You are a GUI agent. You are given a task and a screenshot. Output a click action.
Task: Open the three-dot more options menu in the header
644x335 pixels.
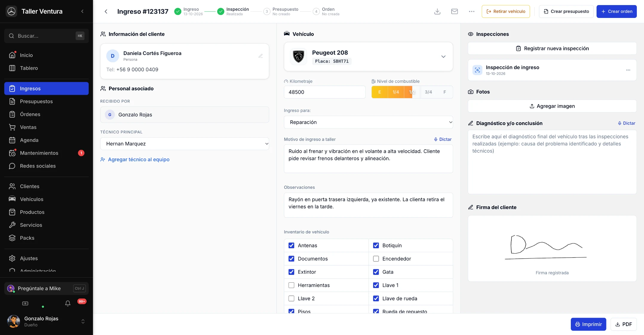(x=472, y=11)
